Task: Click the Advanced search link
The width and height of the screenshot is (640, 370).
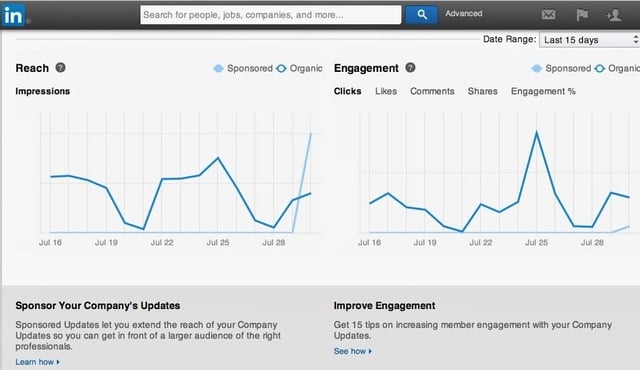Action: [463, 13]
